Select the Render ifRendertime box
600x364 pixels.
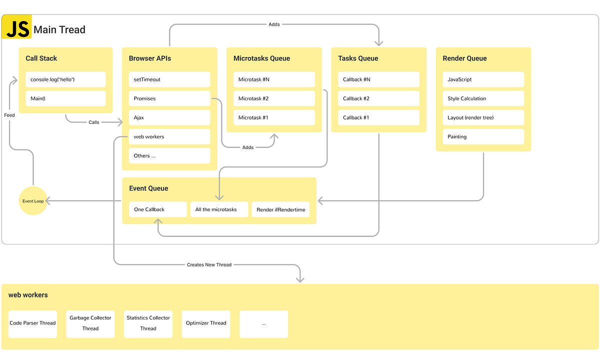280,209
